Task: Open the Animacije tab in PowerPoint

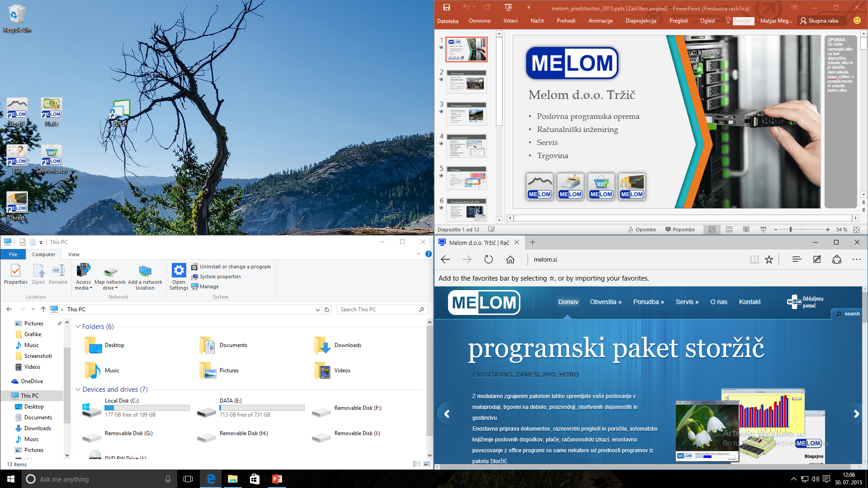Action: coord(600,21)
